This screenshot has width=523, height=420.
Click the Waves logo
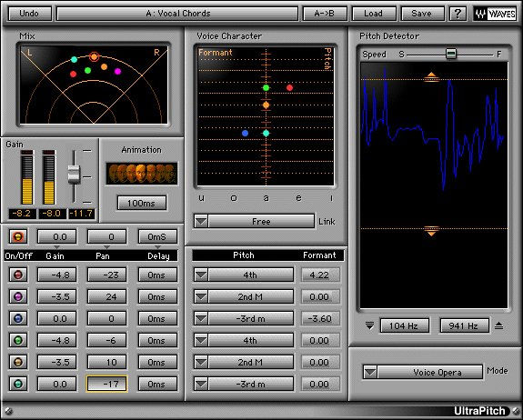(495, 14)
